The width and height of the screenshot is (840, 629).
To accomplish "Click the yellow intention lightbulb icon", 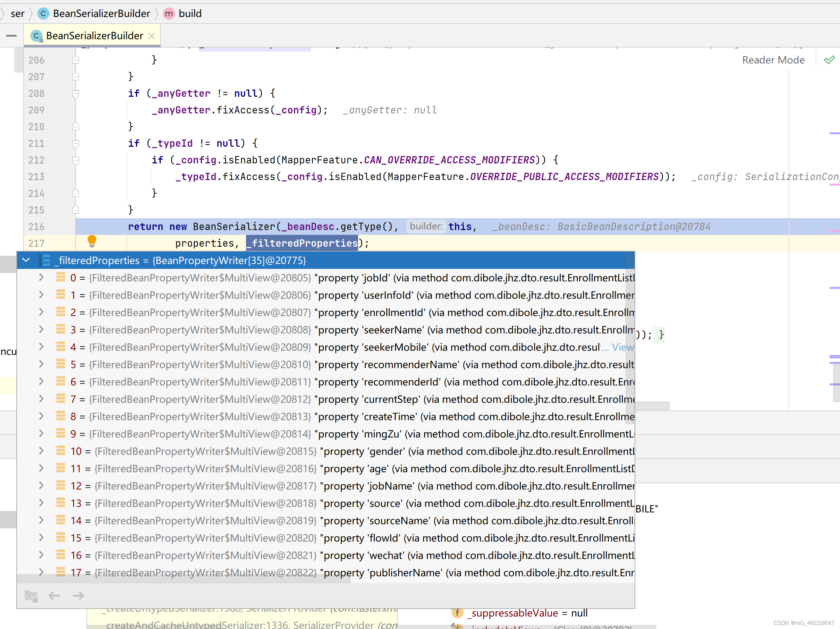I will (92, 241).
